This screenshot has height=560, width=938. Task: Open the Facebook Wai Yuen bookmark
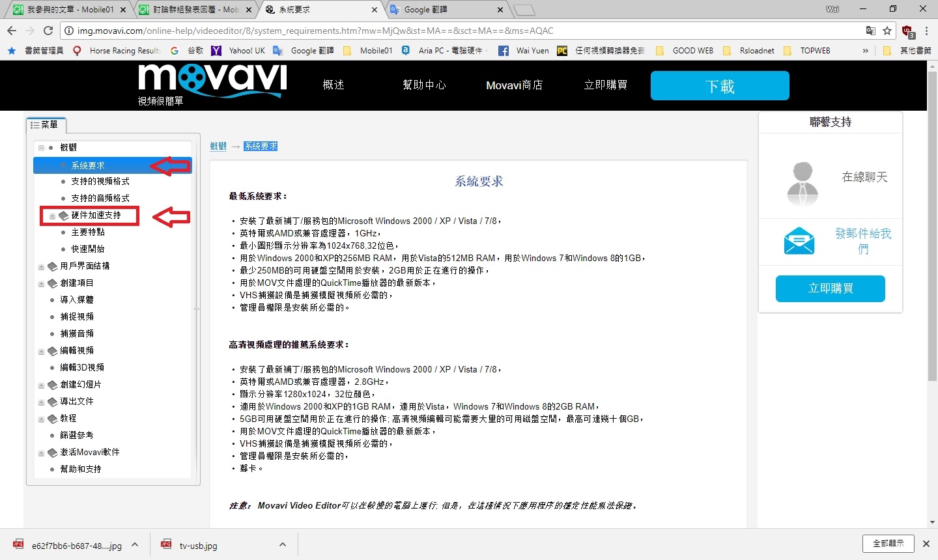[523, 50]
